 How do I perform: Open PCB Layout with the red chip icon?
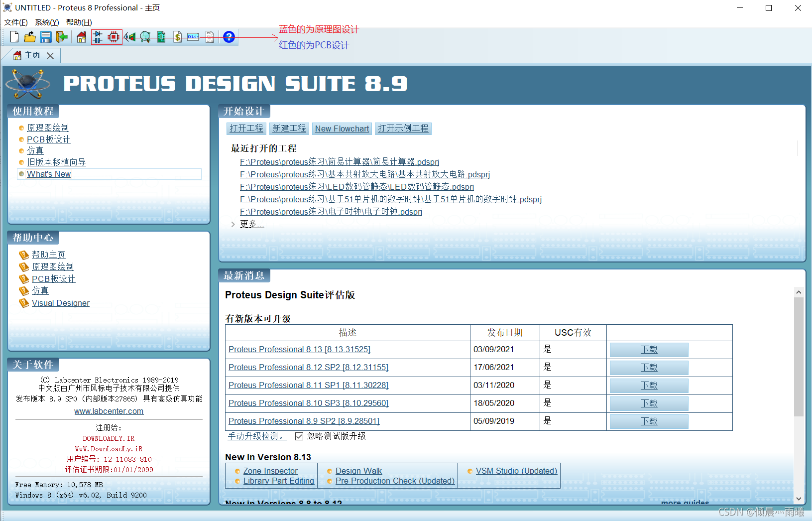click(x=114, y=37)
